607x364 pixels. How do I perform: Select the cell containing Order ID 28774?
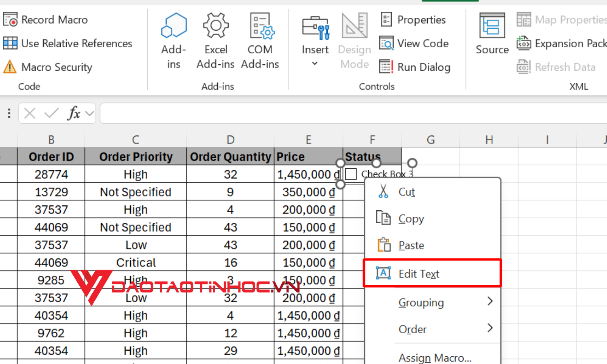pyautogui.click(x=51, y=174)
